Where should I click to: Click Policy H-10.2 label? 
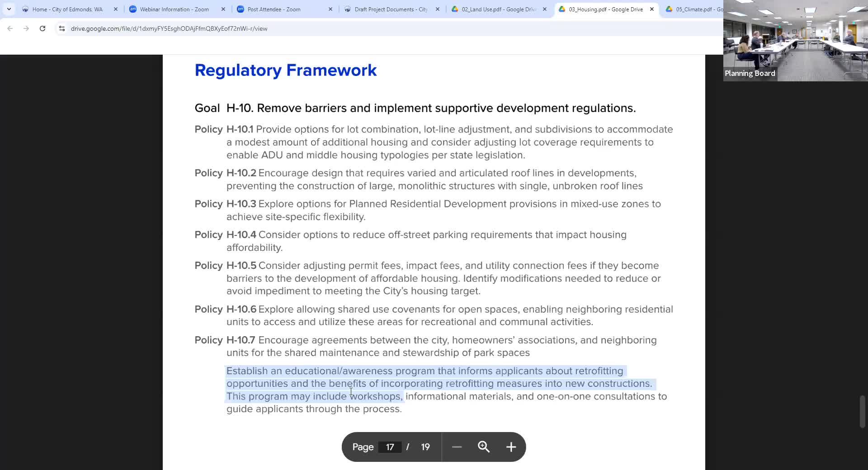point(225,173)
